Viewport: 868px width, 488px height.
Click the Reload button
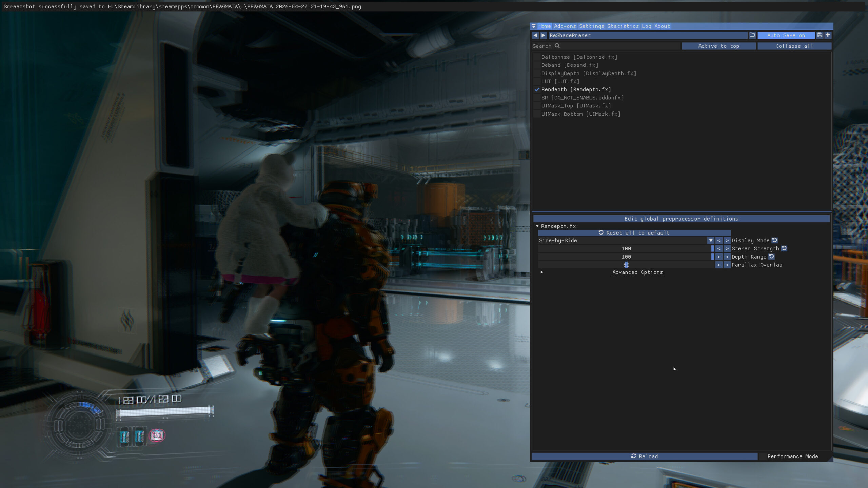point(644,456)
